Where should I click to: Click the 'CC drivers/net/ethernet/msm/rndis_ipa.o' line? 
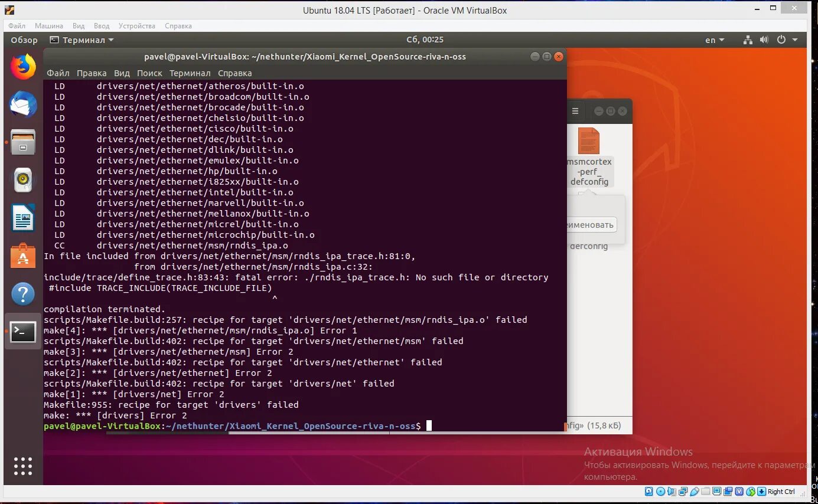171,246
